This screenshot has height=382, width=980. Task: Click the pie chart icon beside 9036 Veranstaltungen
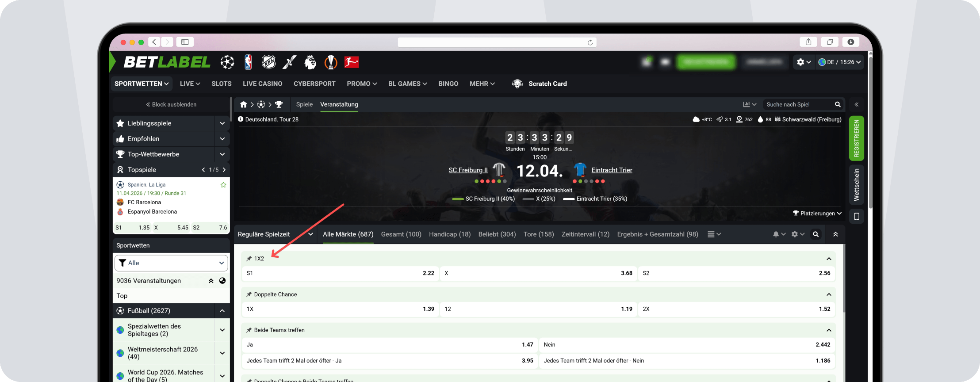[222, 281]
